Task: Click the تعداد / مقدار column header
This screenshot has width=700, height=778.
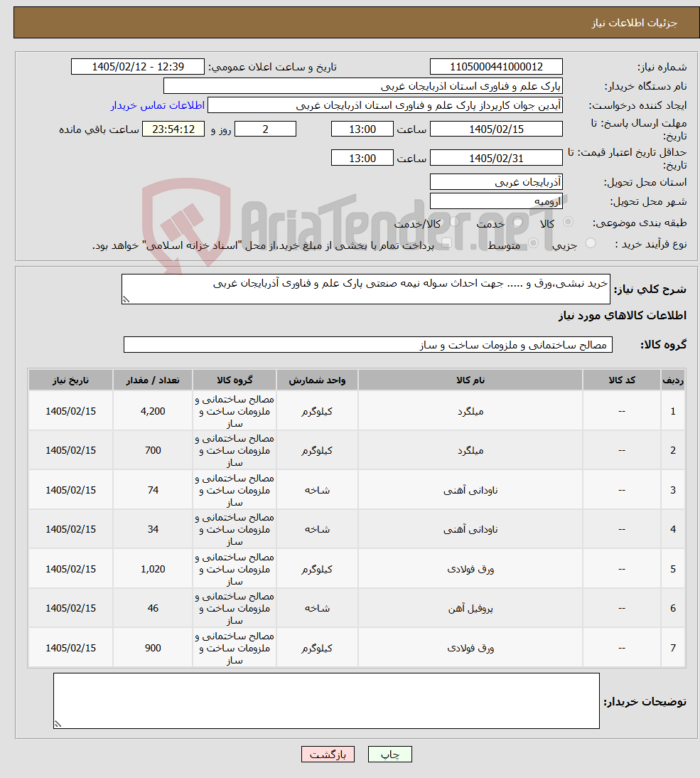Action: (153, 380)
